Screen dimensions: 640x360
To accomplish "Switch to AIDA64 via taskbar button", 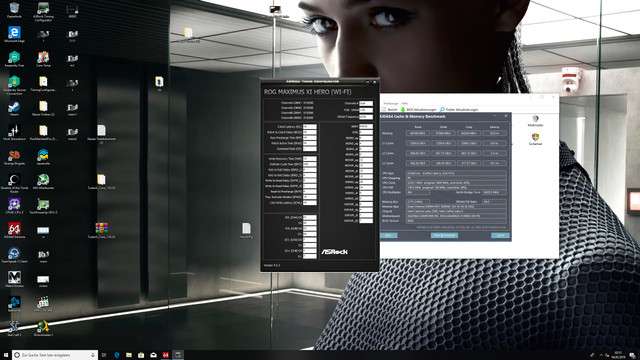I will (165, 355).
